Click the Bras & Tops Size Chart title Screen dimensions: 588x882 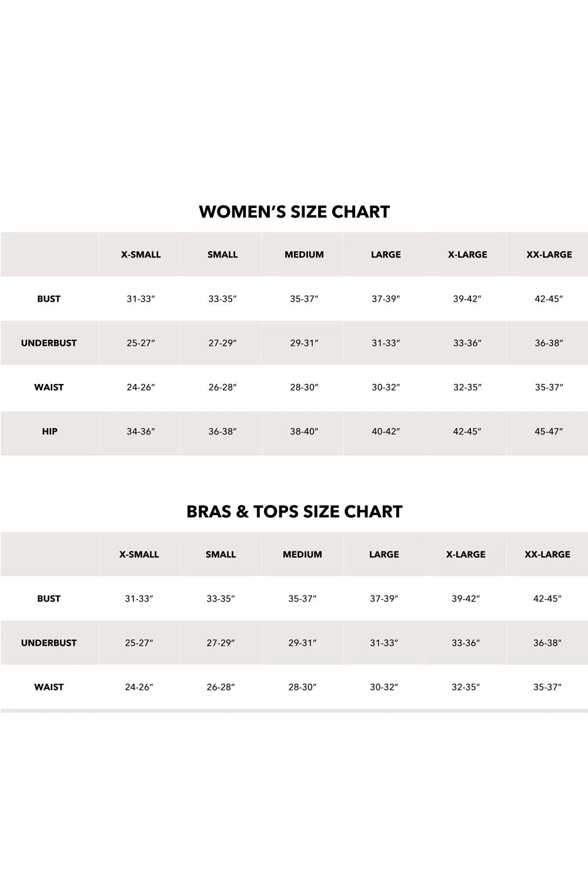pyautogui.click(x=294, y=512)
